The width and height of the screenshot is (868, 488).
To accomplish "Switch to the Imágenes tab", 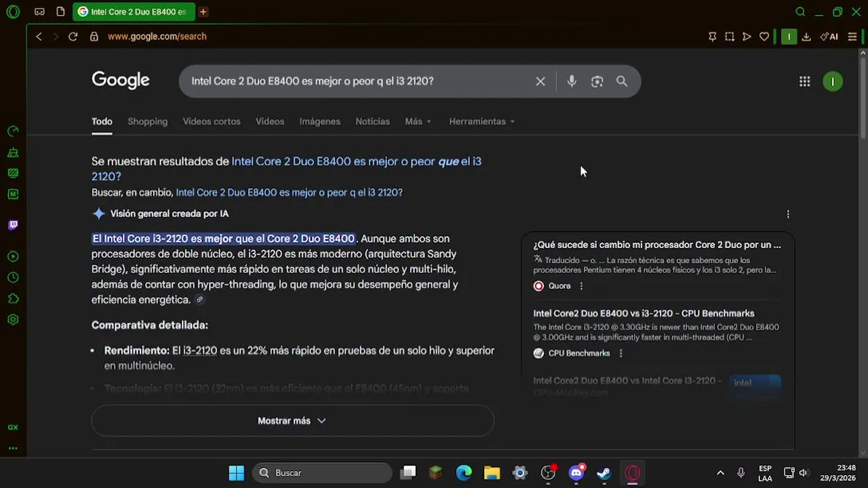I will (x=320, y=121).
